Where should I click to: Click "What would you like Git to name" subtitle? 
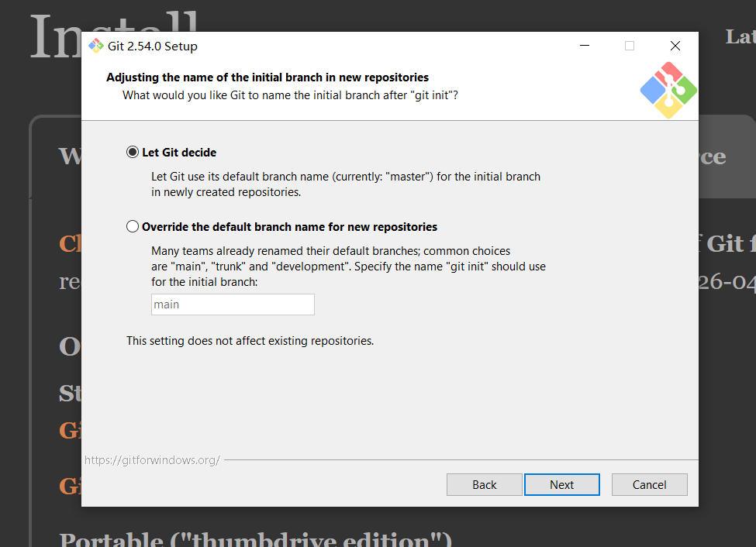290,95
